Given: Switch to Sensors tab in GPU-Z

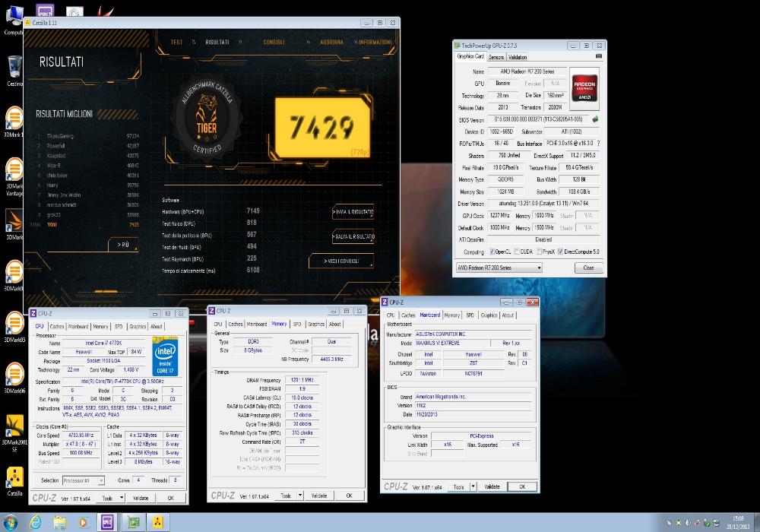Looking at the screenshot, I should pyautogui.click(x=496, y=57).
